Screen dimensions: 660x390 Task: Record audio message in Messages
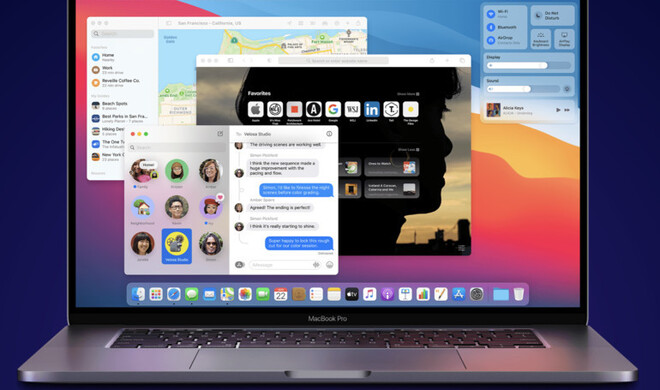[x=316, y=265]
